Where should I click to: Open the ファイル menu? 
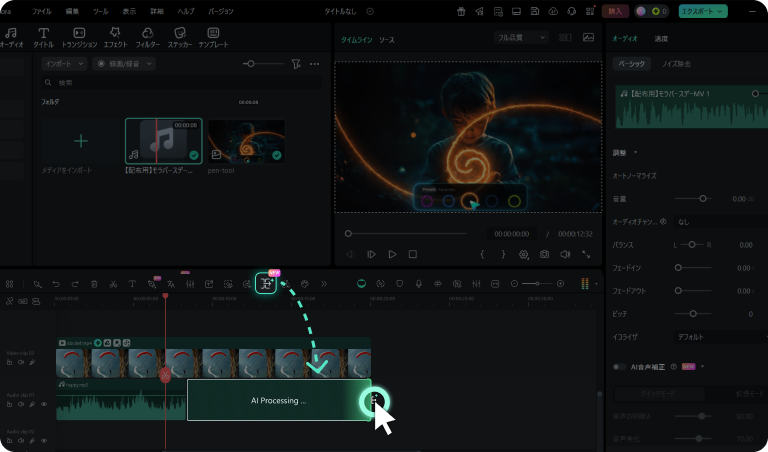tap(42, 11)
